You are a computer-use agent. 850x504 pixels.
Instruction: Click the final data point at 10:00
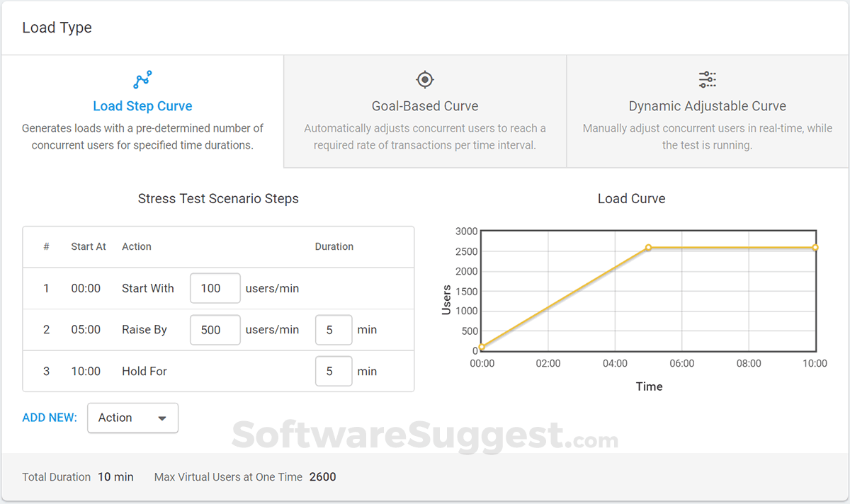click(x=815, y=248)
